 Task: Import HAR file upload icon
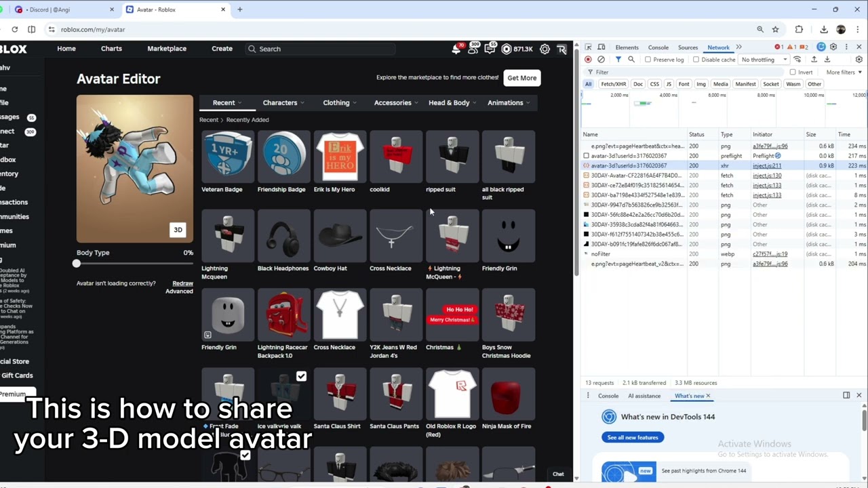(x=814, y=60)
